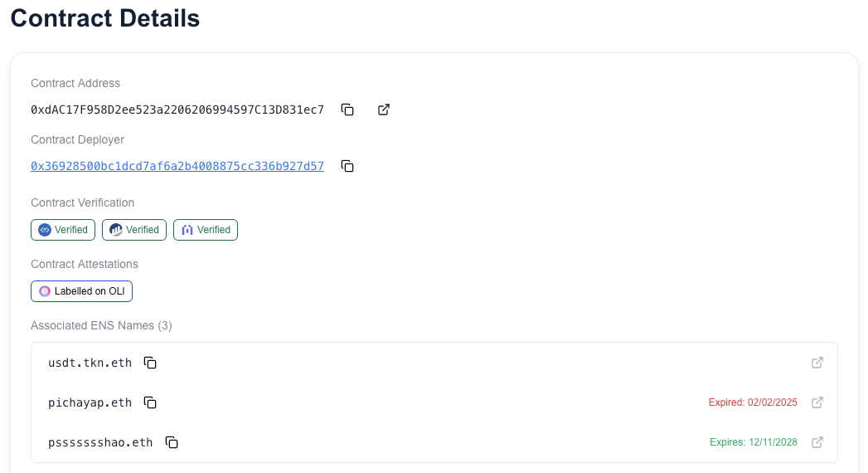Image resolution: width=868 pixels, height=473 pixels.
Task: Open usdt.tkn.eth external link icon
Action: pos(817,363)
